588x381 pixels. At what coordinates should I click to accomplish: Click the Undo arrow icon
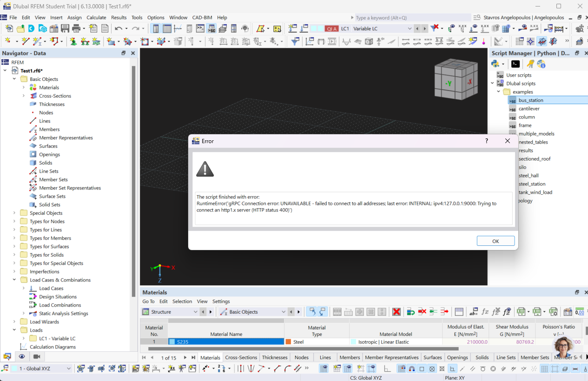click(x=119, y=29)
